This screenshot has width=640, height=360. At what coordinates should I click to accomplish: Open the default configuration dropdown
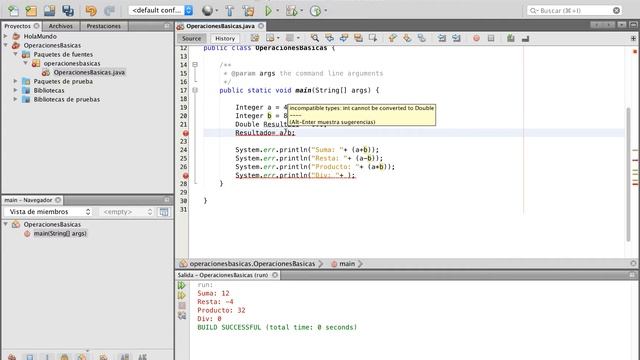tap(161, 10)
